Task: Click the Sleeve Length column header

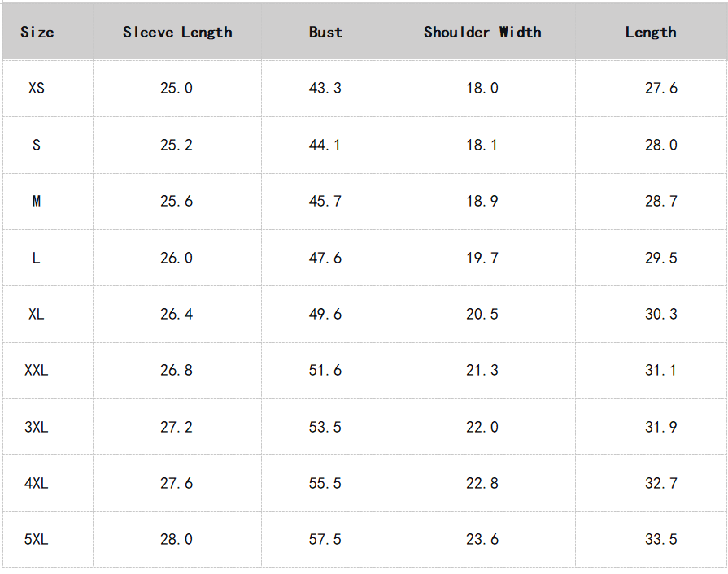Action: tap(177, 33)
